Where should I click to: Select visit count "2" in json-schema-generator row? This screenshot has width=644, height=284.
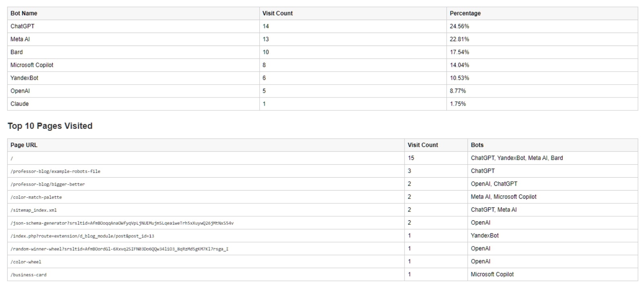tap(409, 222)
